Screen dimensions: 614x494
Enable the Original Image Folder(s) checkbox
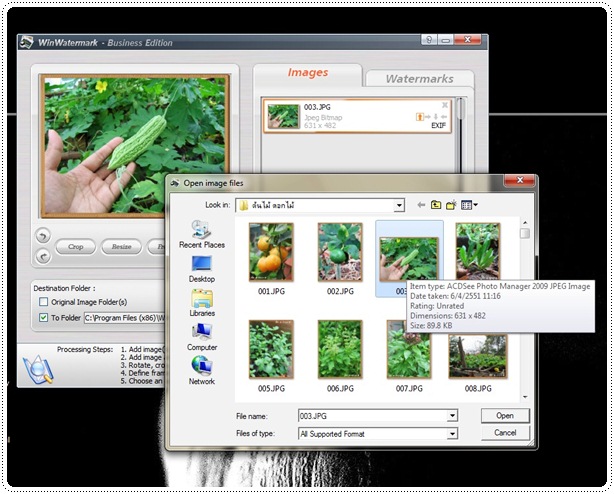point(43,302)
